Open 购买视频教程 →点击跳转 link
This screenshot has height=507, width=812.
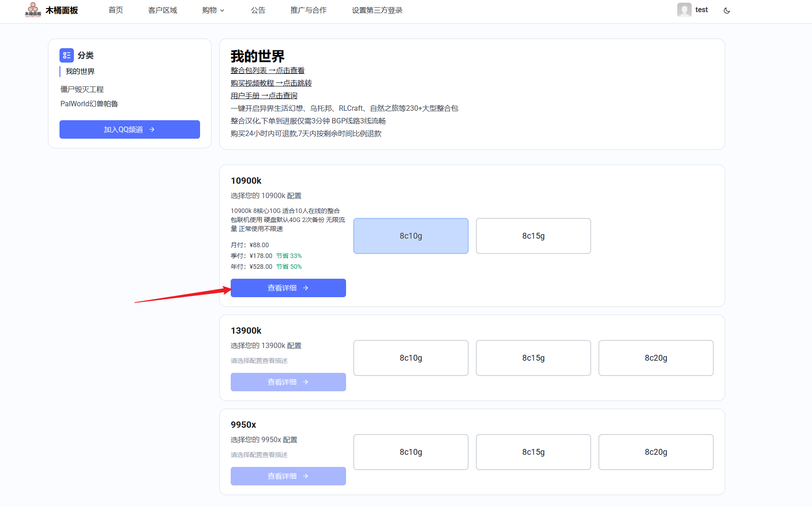(x=271, y=83)
